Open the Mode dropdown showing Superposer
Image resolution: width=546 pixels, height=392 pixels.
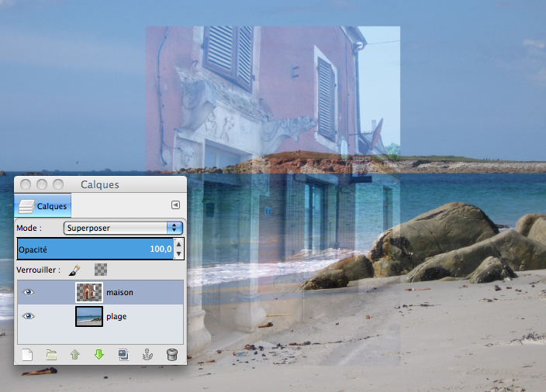tap(123, 228)
